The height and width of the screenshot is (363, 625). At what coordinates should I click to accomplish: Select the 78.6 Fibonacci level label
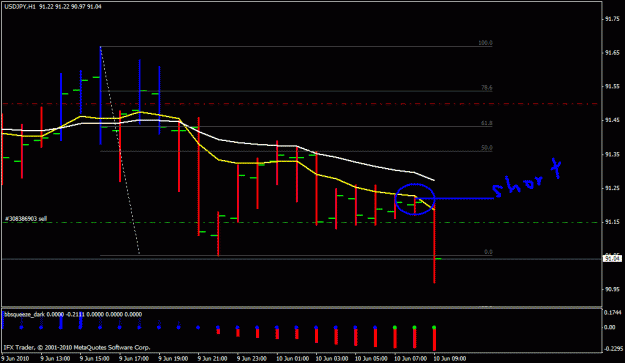pos(486,88)
